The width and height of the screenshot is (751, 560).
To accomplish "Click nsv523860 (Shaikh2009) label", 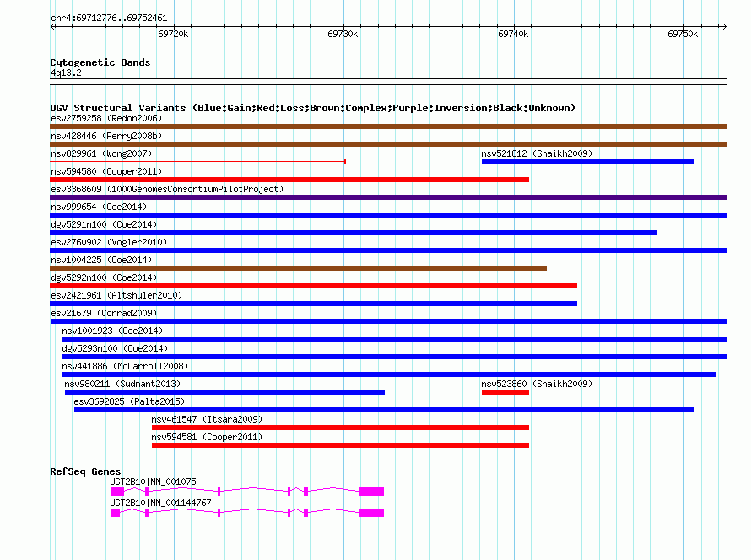I will [x=537, y=384].
